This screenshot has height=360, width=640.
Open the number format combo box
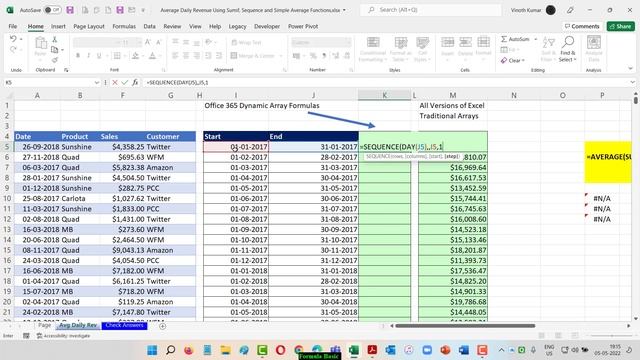click(x=321, y=42)
